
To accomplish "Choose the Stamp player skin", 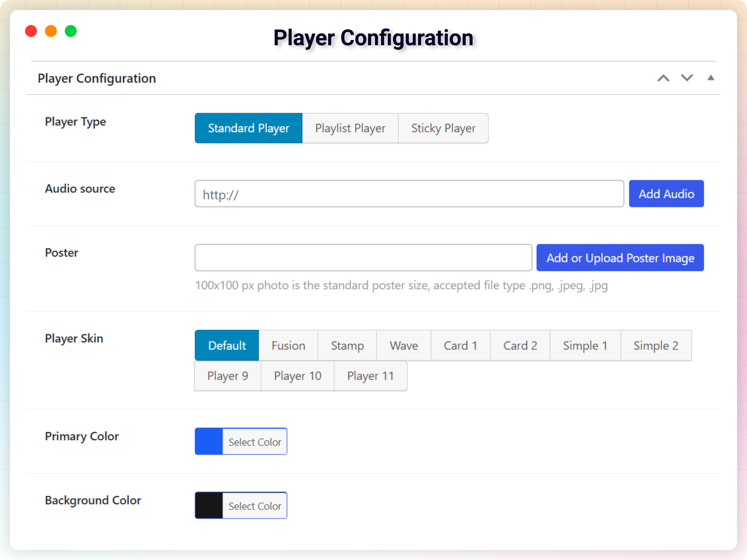I will (x=347, y=346).
